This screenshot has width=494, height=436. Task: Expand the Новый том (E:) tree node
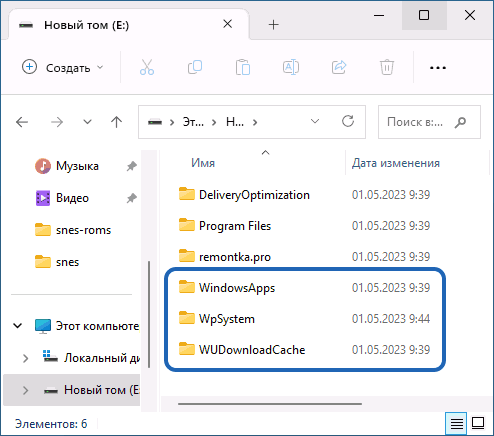[25, 390]
